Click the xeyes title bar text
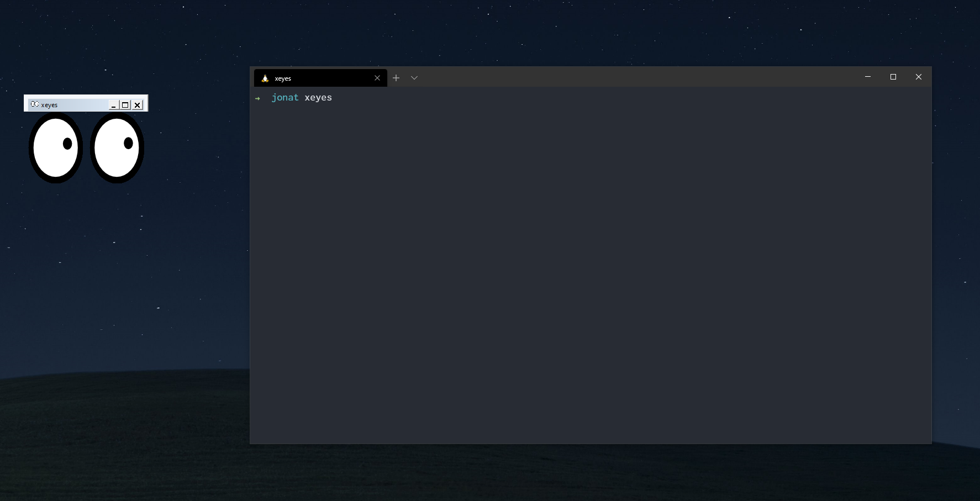This screenshot has height=501, width=980. click(49, 104)
